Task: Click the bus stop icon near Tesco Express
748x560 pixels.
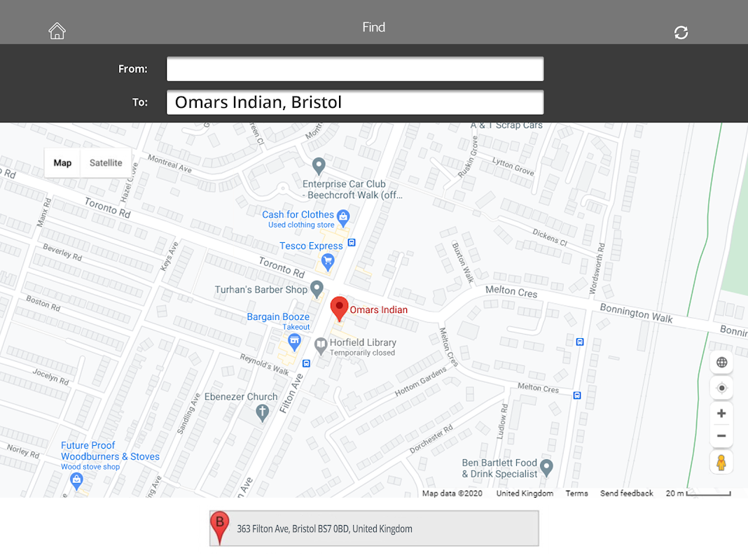Action: [x=352, y=243]
